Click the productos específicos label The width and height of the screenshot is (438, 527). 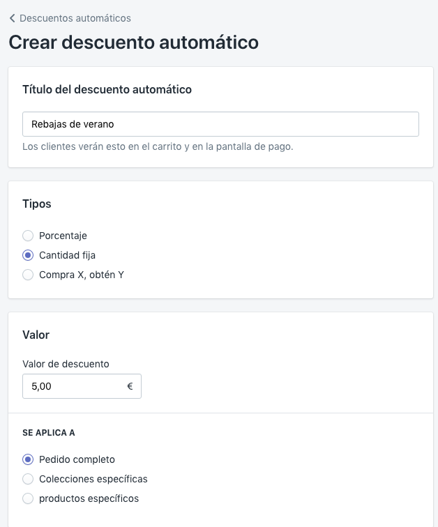coord(89,498)
